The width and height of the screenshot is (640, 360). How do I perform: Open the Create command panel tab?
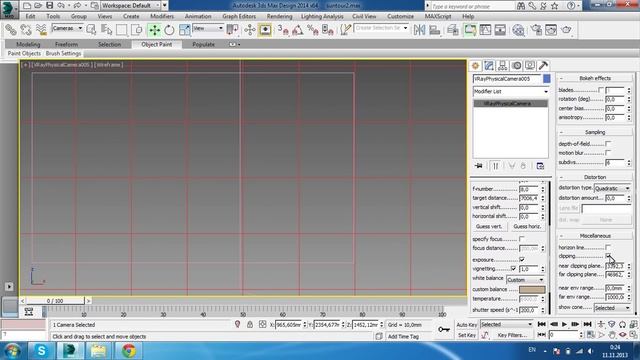click(476, 66)
